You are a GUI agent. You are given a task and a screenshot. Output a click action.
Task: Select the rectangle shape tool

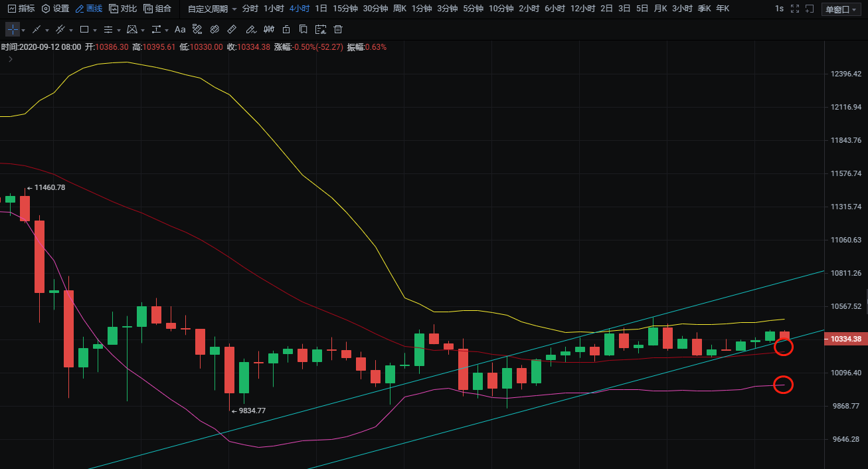point(84,30)
